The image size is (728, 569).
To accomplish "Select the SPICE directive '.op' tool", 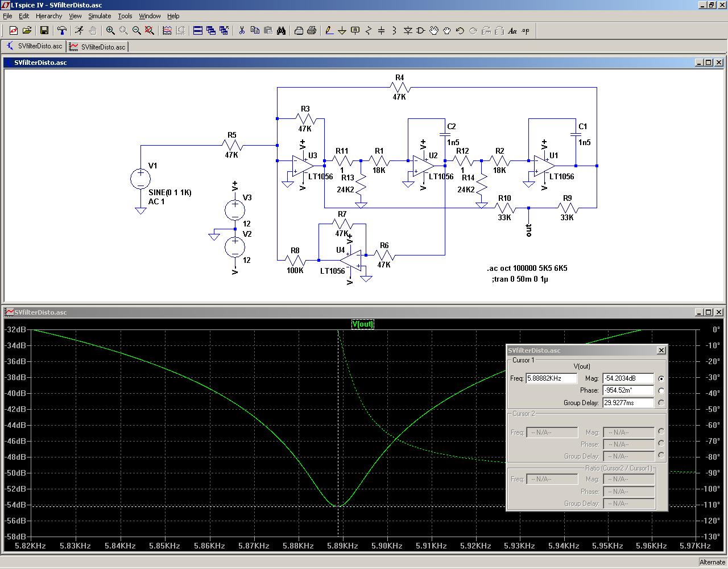I will [526, 31].
